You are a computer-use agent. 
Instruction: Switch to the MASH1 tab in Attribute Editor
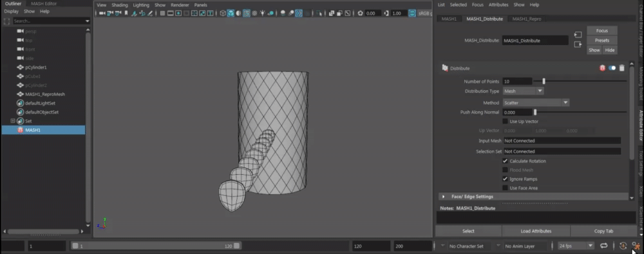tap(449, 19)
